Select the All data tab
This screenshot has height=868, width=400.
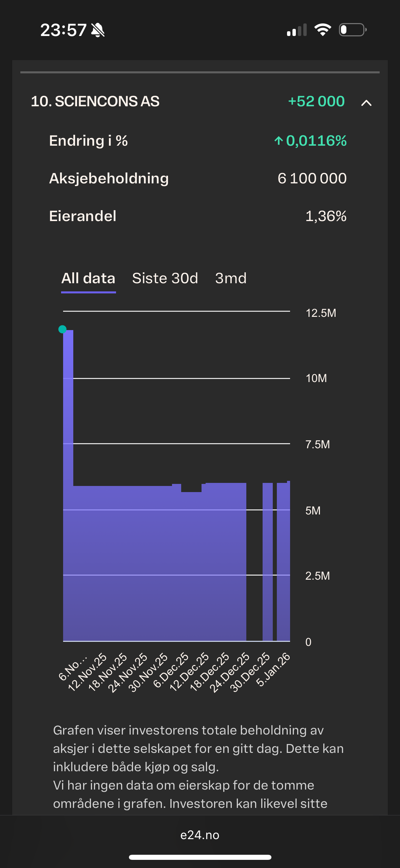tap(88, 278)
